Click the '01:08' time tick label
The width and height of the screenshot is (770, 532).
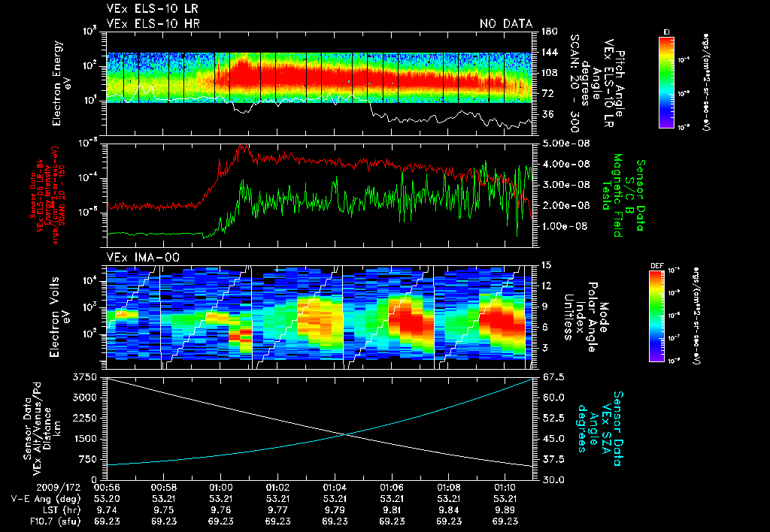[449, 488]
